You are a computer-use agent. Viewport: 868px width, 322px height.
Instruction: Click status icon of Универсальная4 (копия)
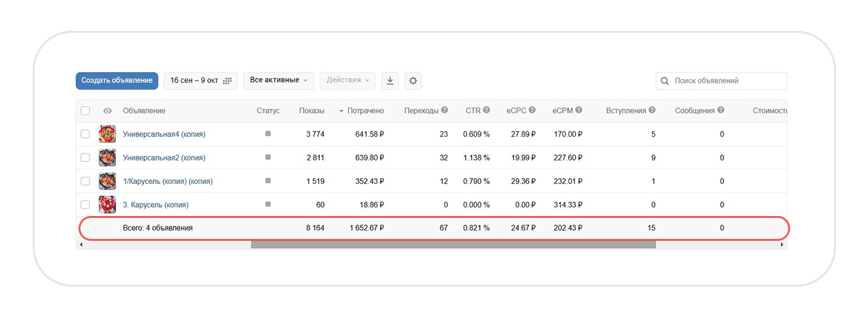pyautogui.click(x=268, y=134)
